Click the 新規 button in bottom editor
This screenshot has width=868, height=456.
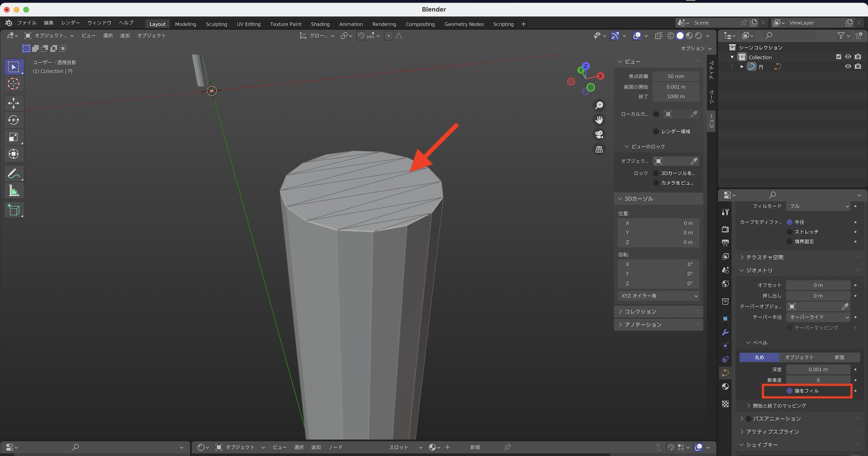475,447
